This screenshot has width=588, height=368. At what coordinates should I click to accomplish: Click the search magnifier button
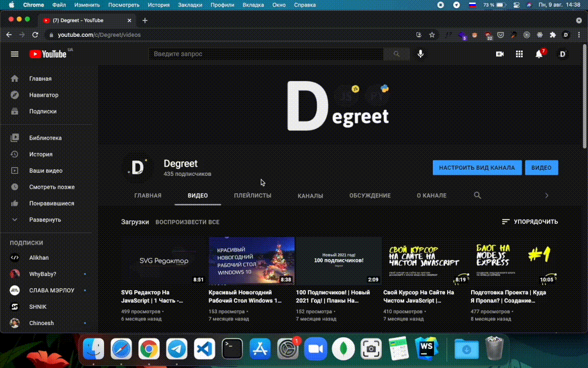[397, 54]
